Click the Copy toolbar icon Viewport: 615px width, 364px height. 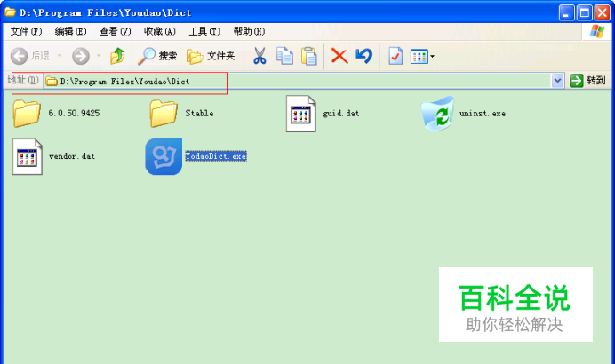284,56
